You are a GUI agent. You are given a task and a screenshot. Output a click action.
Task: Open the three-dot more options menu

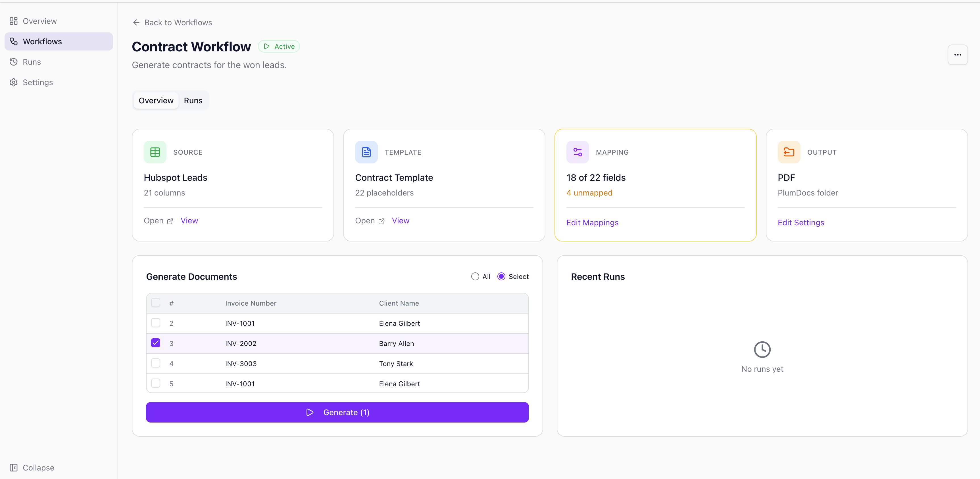957,55
